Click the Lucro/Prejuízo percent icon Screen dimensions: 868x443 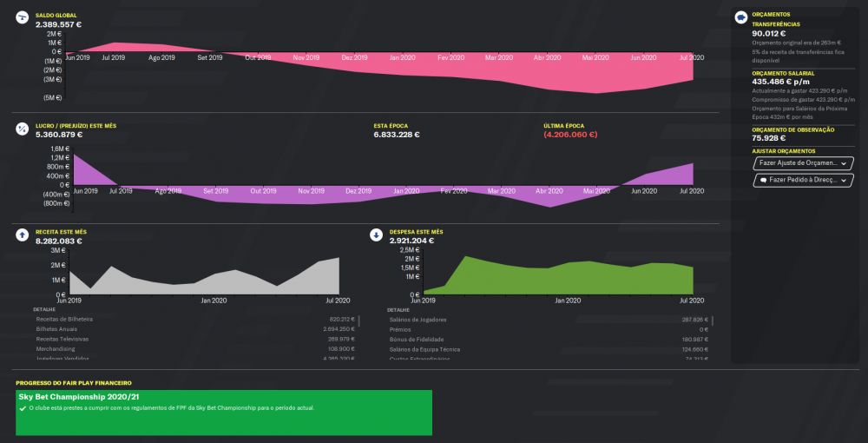pos(23,129)
